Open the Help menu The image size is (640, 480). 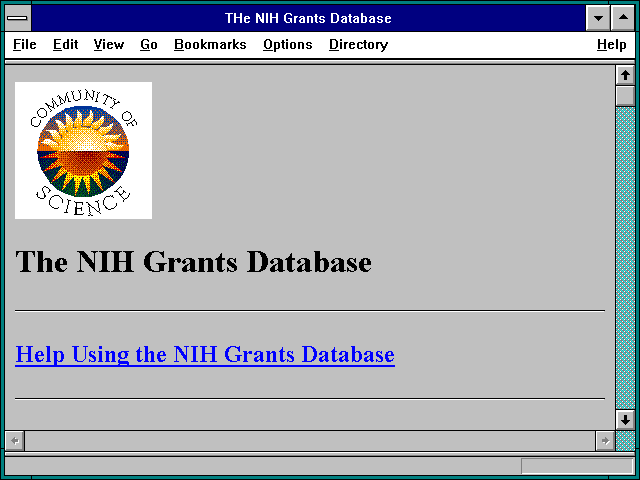(x=611, y=44)
